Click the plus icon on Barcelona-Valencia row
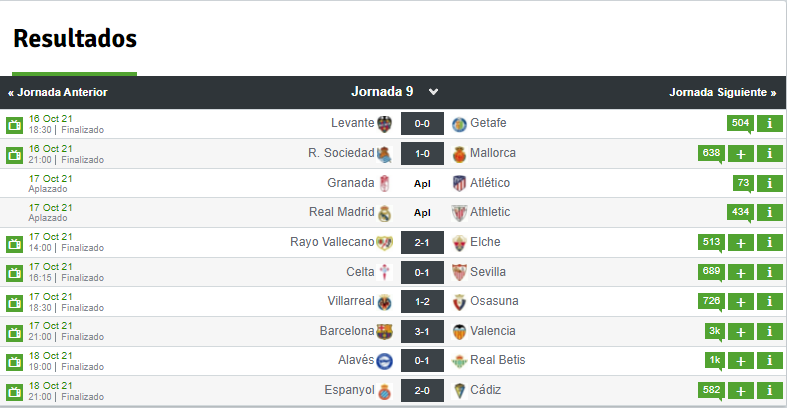The width and height of the screenshot is (787, 408). (740, 332)
